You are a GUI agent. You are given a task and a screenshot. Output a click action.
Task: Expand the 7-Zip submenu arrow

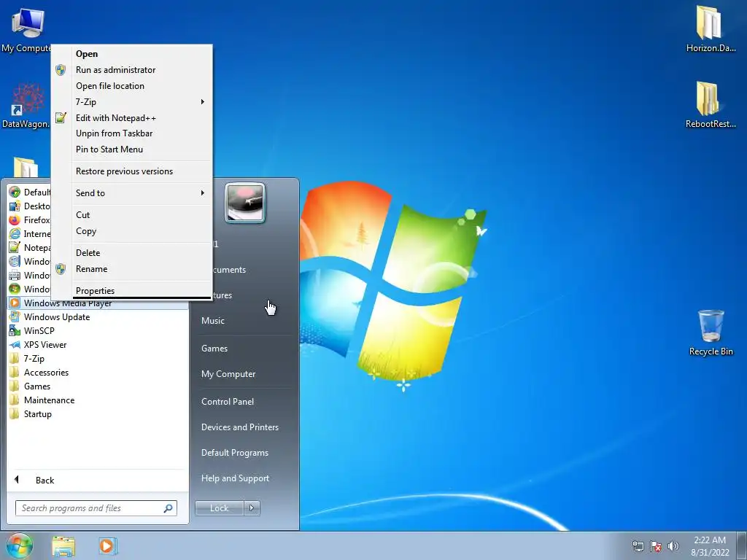tap(203, 102)
